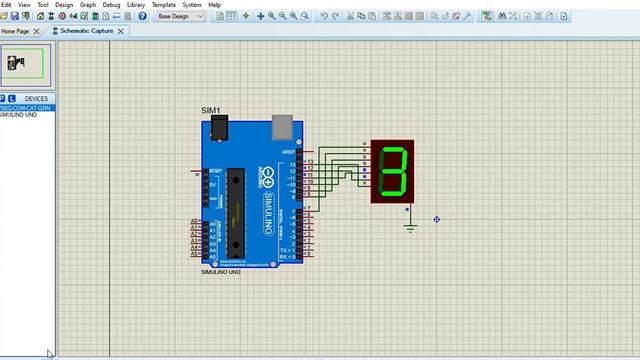Open the Home Page toolbar icon
Image resolution: width=640 pixels, height=360 pixels.
pyautogui.click(x=40, y=16)
